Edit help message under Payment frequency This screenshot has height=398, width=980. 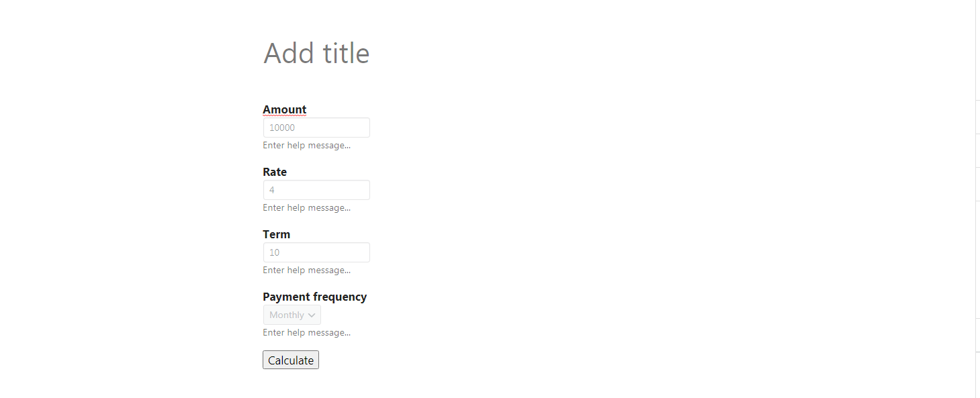point(306,332)
